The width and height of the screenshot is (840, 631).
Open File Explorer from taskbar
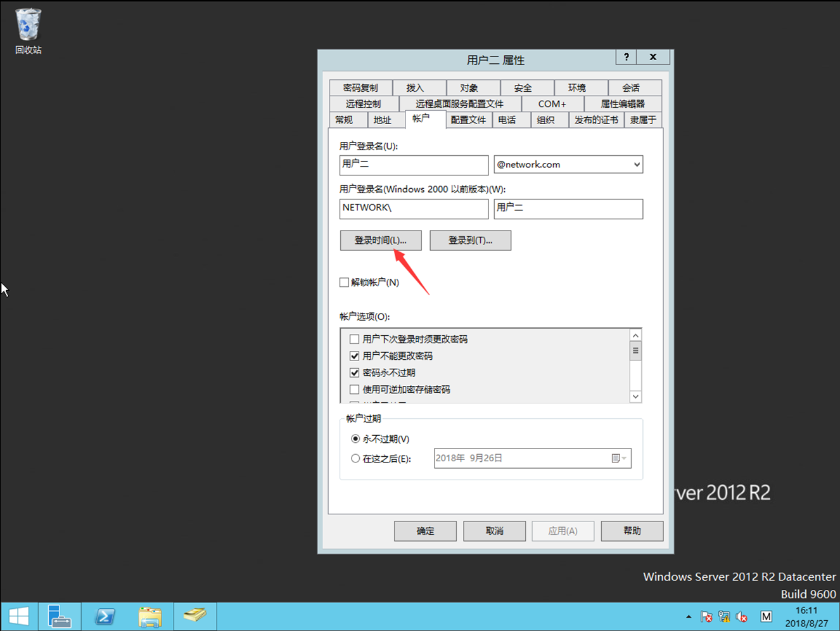[x=150, y=616]
